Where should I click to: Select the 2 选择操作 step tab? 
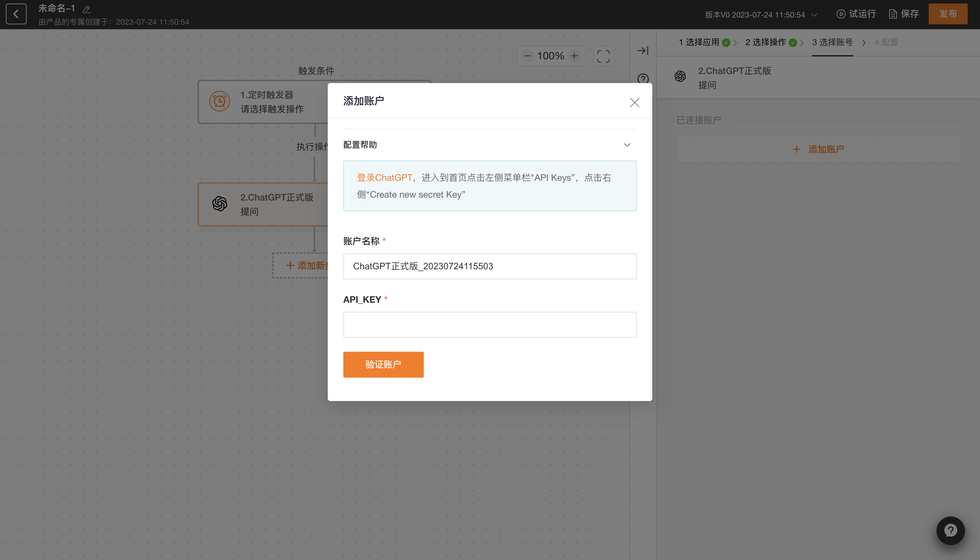coord(766,42)
